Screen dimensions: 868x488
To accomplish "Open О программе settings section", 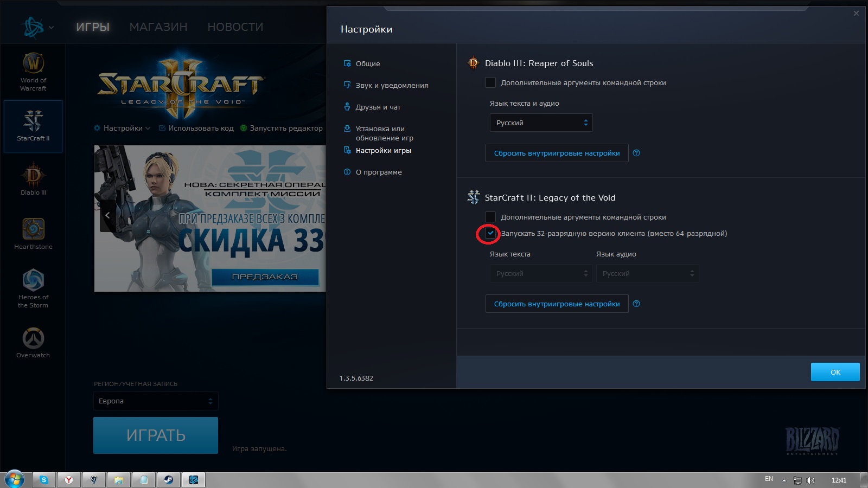I will pyautogui.click(x=373, y=172).
